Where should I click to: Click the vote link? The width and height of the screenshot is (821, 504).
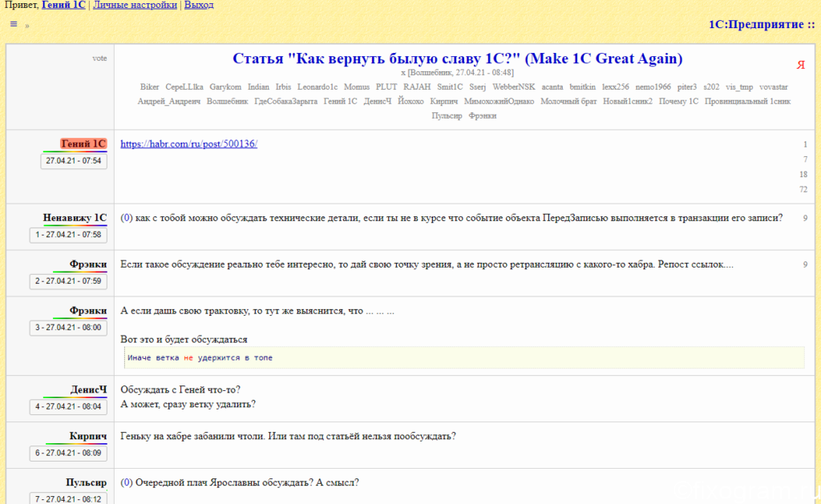[99, 58]
